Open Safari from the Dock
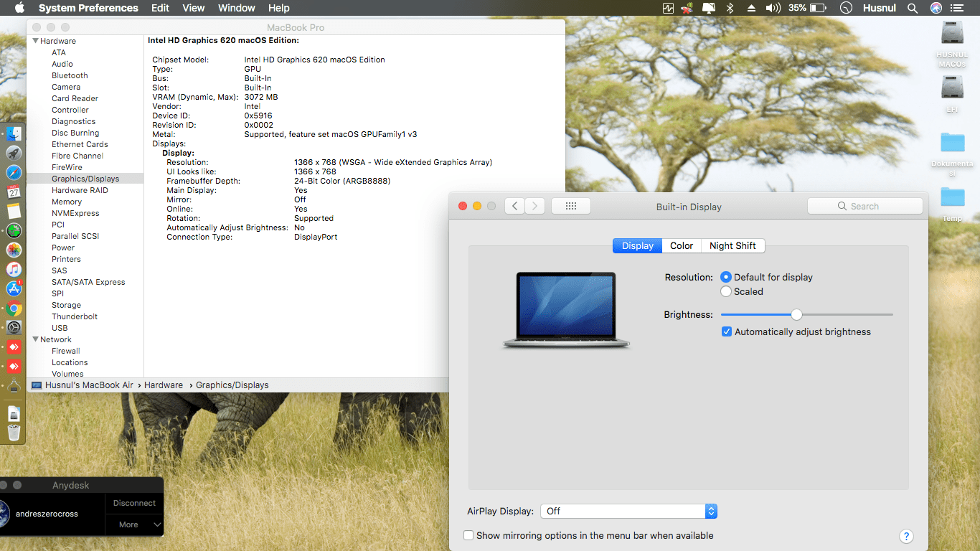 (x=14, y=172)
